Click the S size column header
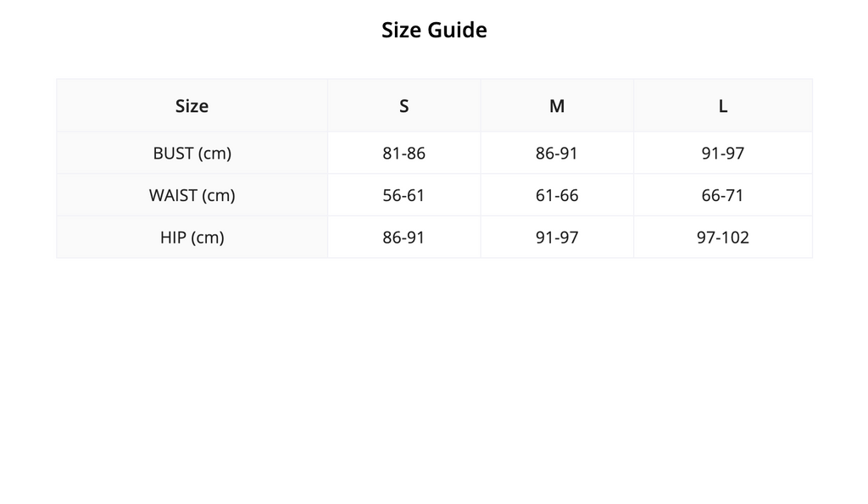Image resolution: width=868 pixels, height=504 pixels. coord(404,105)
